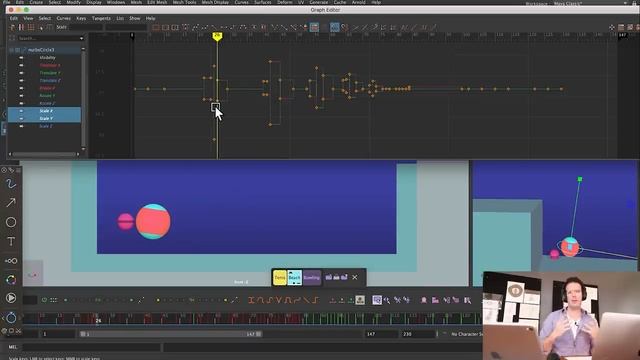Click the time slider at frame 24
The image size is (640, 360).
[98, 319]
